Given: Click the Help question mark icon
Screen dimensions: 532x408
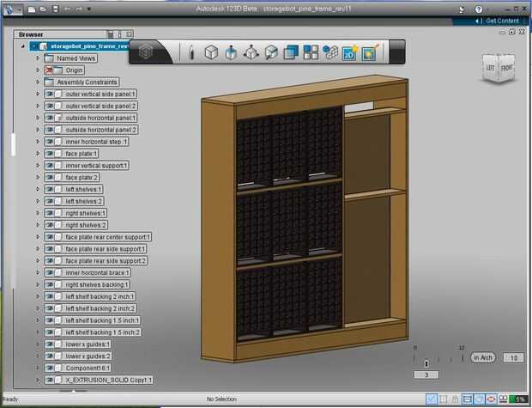Looking at the screenshot, I should pos(479,9).
